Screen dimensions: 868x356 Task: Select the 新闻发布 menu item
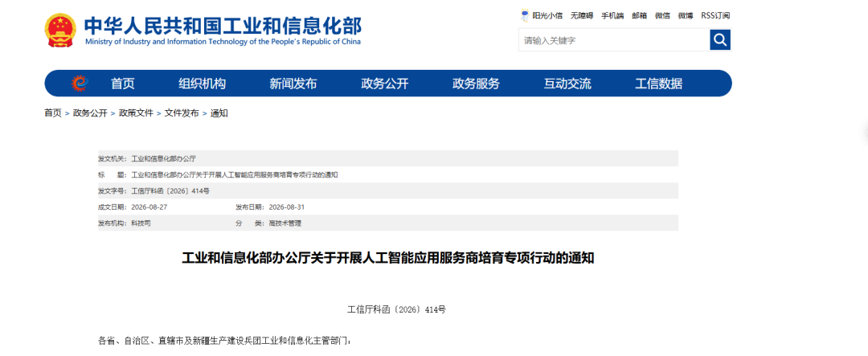(293, 84)
